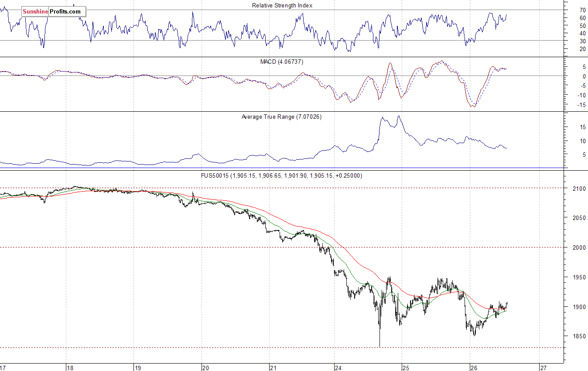Image resolution: width=588 pixels, height=371 pixels.
Task: Click the SunshineProfits.com logo
Action: pos(54,12)
